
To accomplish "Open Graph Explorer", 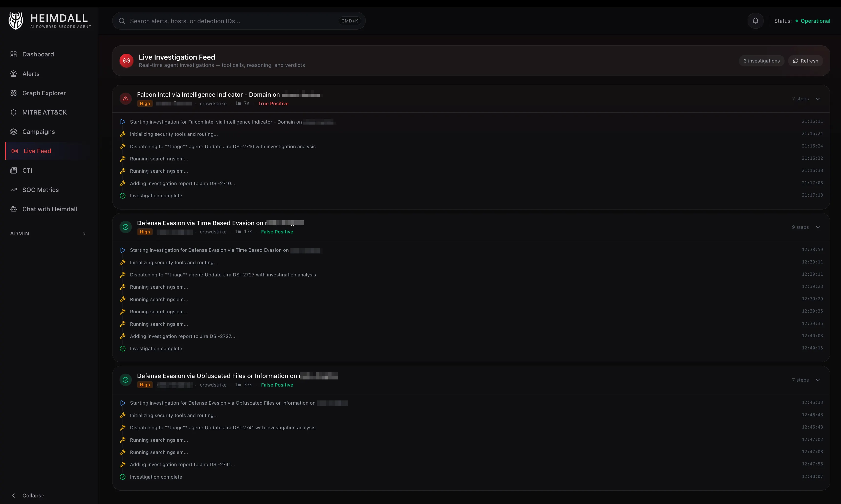I will [44, 93].
